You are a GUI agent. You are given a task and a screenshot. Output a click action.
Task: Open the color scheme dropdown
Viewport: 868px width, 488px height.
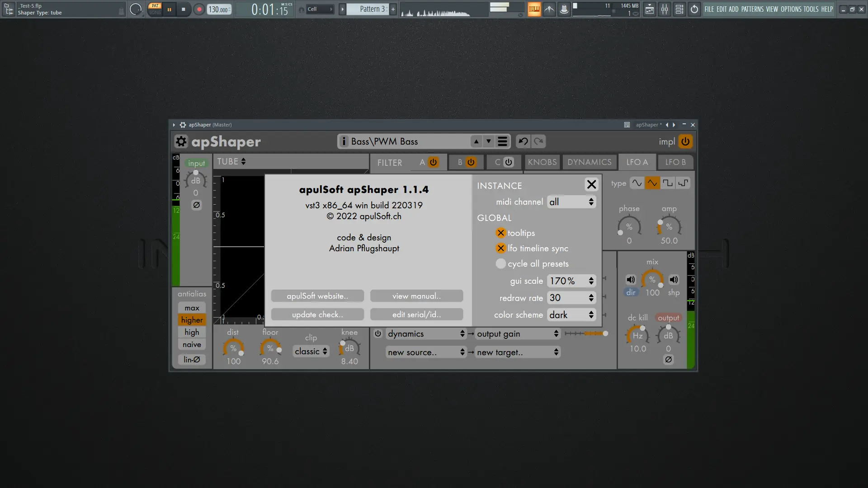571,315
